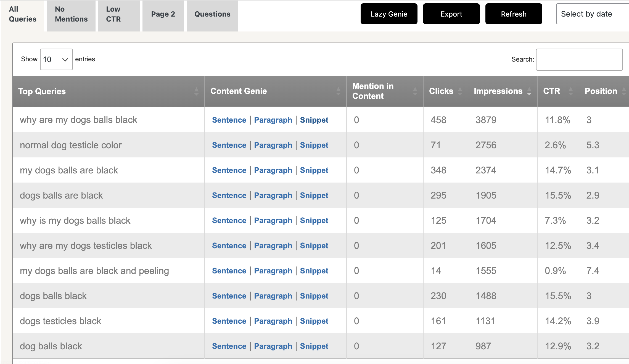Screen dimensions: 629x364
Task: Sort table by Top Queries column arrows
Action: pos(196,91)
